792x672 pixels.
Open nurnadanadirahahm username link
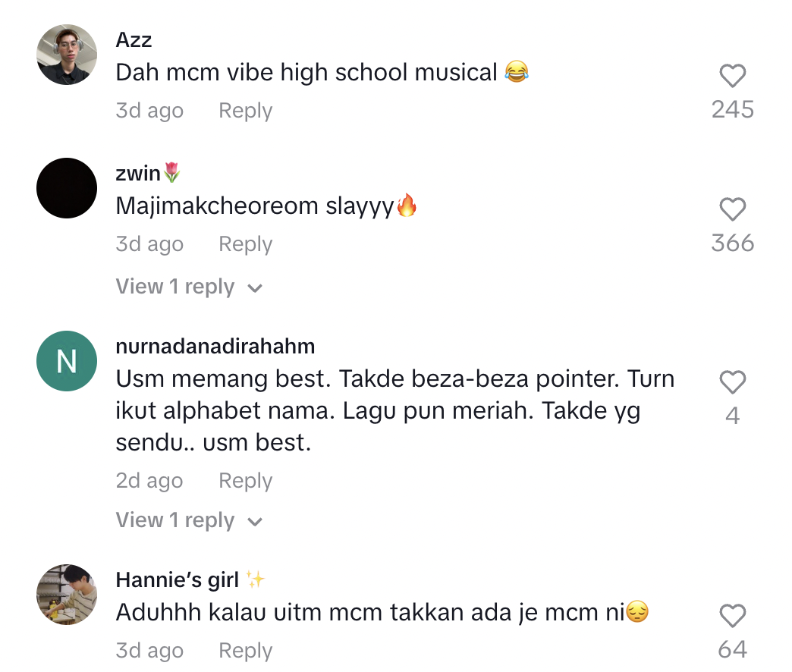click(x=215, y=347)
